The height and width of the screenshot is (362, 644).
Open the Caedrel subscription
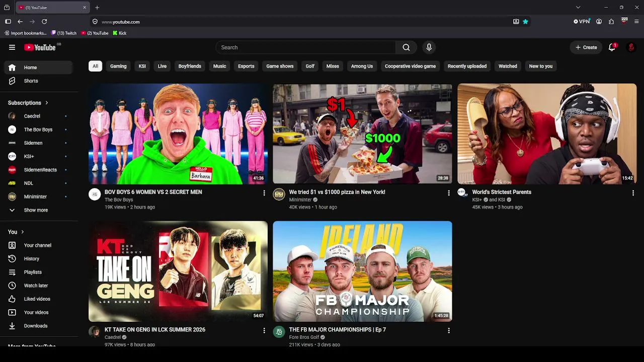[39, 116]
